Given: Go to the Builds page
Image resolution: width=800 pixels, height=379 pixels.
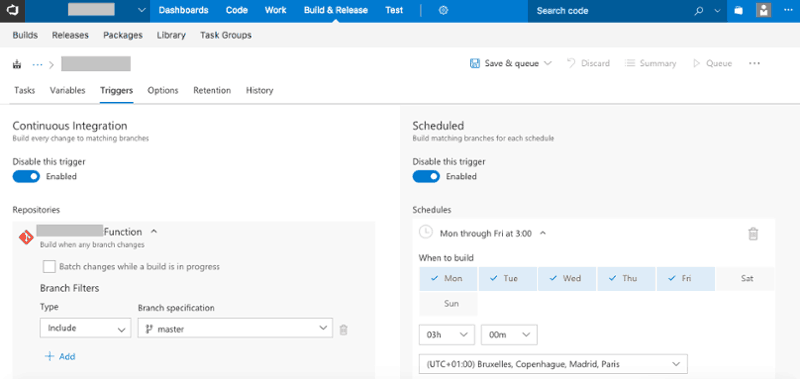Looking at the screenshot, I should (25, 35).
